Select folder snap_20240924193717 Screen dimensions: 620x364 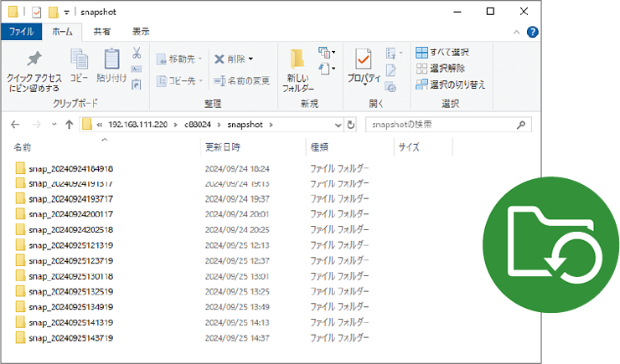coord(70,199)
